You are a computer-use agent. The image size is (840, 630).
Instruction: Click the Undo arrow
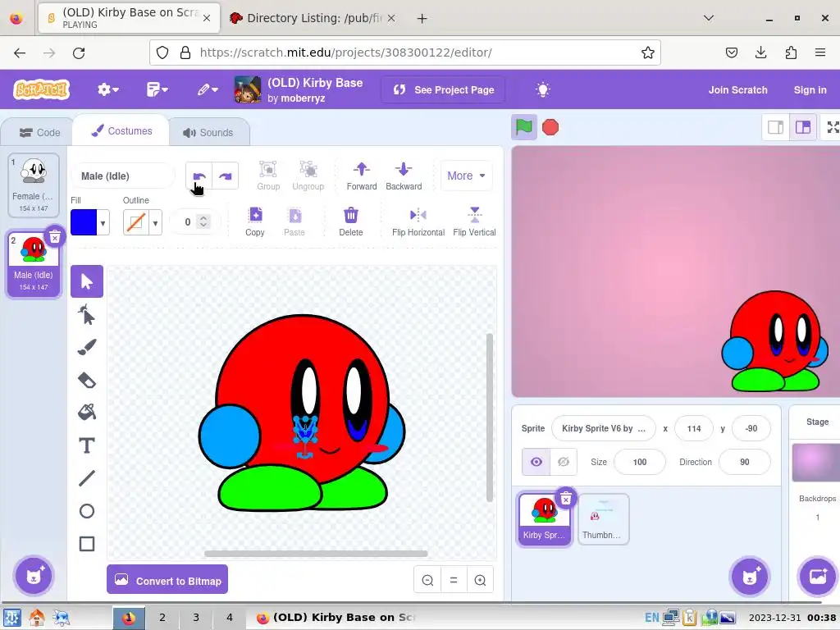(199, 176)
